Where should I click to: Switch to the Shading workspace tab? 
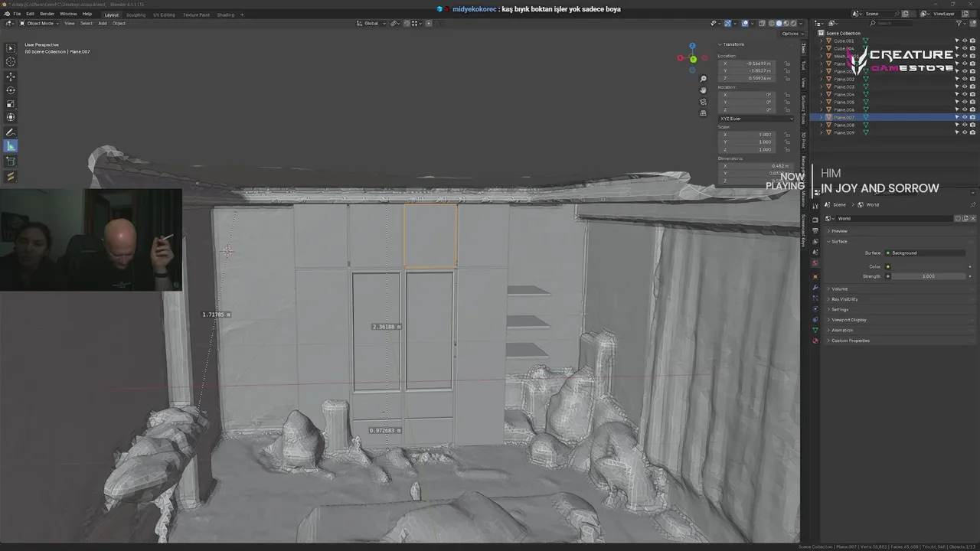(x=226, y=15)
